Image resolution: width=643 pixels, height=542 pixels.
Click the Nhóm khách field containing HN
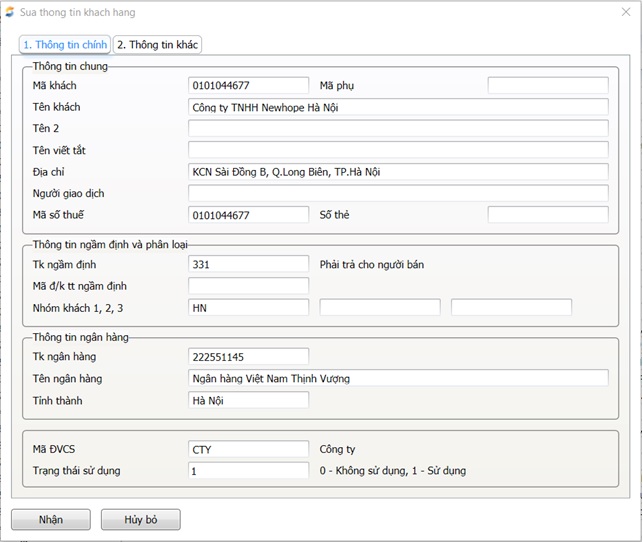[x=248, y=308]
